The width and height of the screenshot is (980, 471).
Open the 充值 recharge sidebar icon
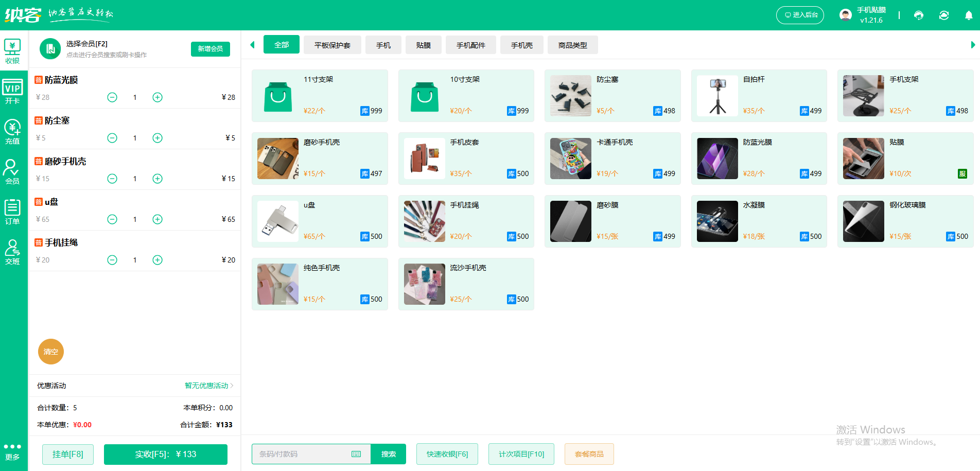click(x=12, y=130)
